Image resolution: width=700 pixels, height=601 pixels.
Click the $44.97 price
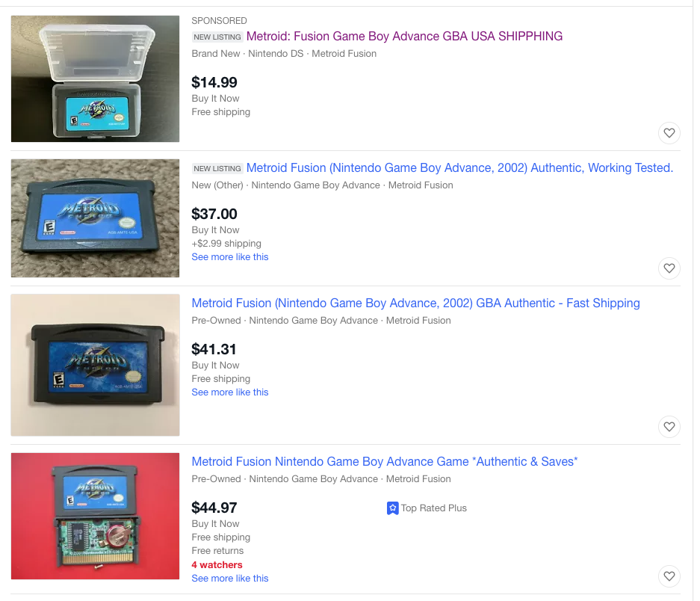tap(214, 508)
